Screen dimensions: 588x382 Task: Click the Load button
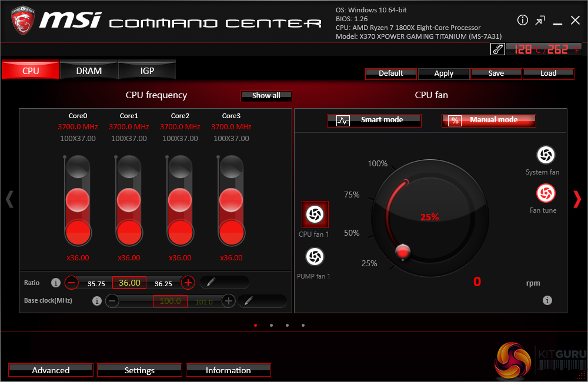548,74
